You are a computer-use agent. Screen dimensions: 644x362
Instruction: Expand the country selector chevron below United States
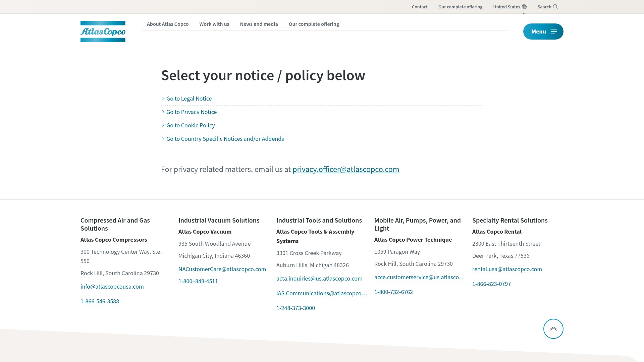tap(524, 13)
